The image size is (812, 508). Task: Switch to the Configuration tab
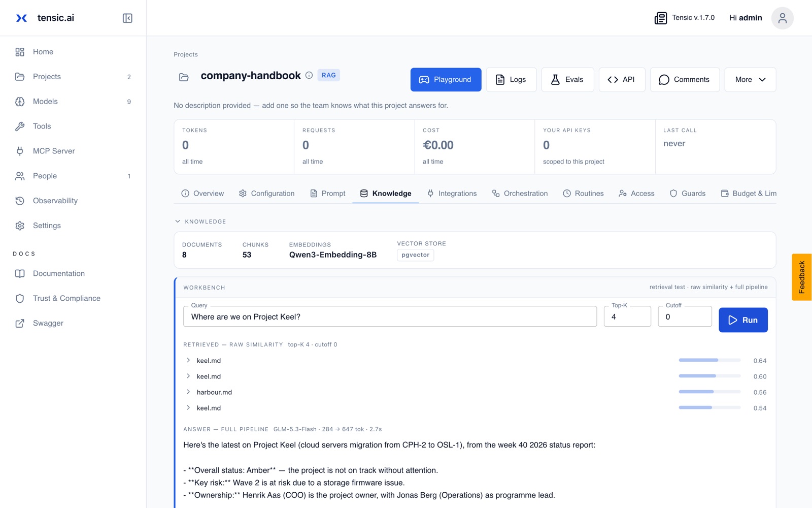click(x=266, y=194)
